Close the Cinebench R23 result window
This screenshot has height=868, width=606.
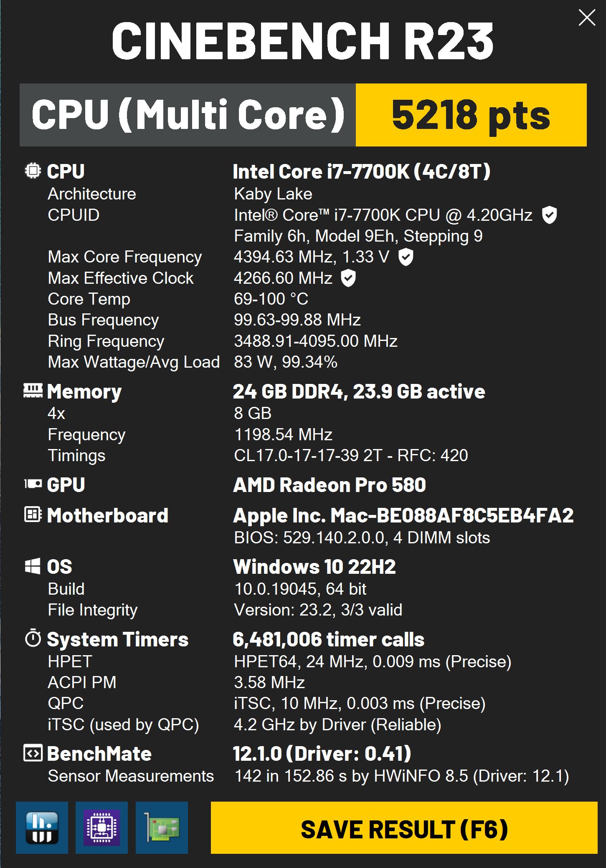[x=587, y=18]
